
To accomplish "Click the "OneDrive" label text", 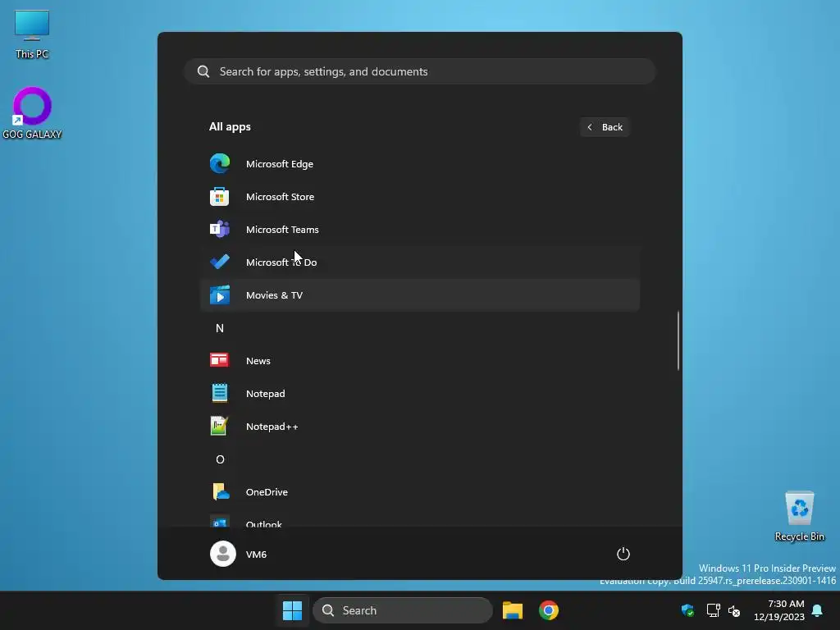I will (267, 492).
